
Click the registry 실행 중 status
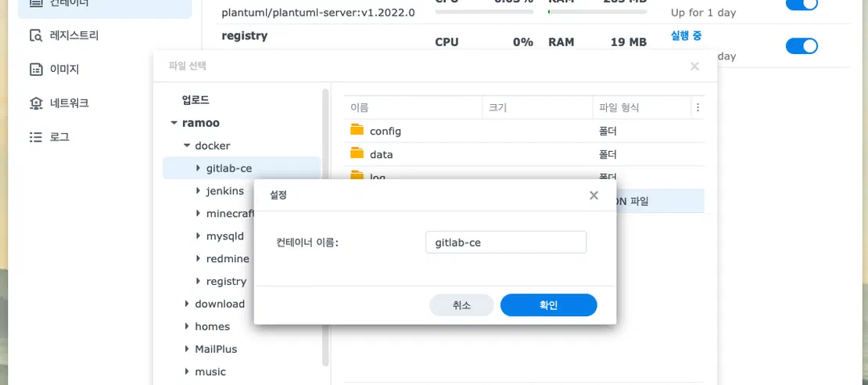pyautogui.click(x=687, y=35)
